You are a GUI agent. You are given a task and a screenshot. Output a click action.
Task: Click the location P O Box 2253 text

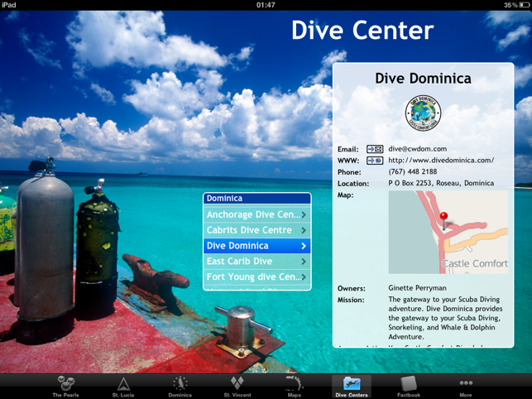[441, 183]
